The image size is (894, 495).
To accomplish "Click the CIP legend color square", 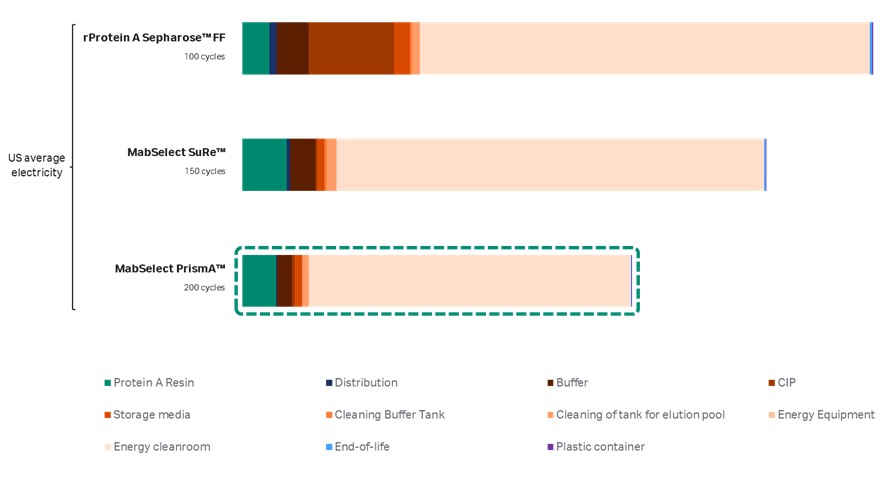I will (771, 383).
